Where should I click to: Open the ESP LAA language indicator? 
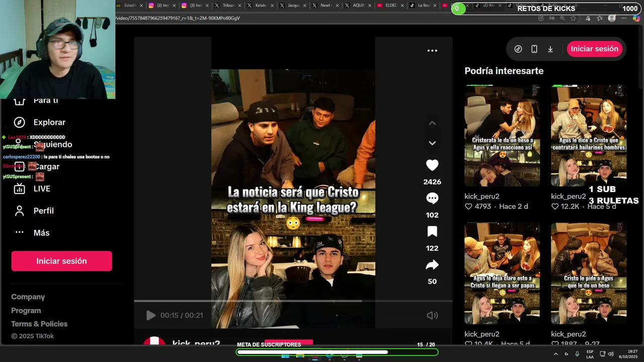tap(590, 354)
